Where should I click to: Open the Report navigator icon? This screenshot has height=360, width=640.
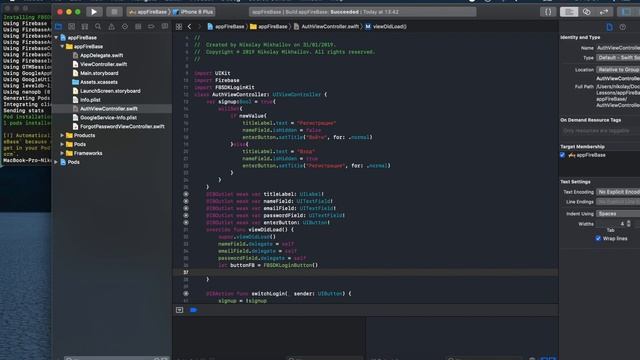[165, 27]
